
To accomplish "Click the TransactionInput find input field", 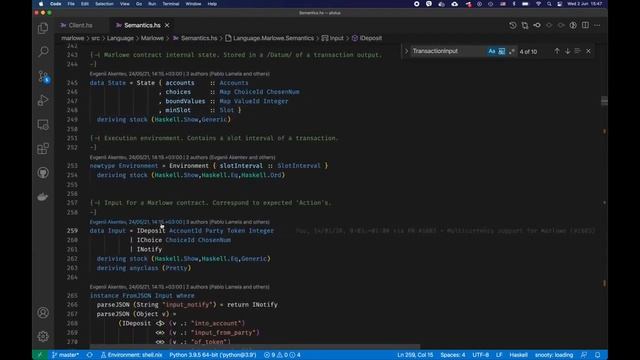I will pos(448,51).
